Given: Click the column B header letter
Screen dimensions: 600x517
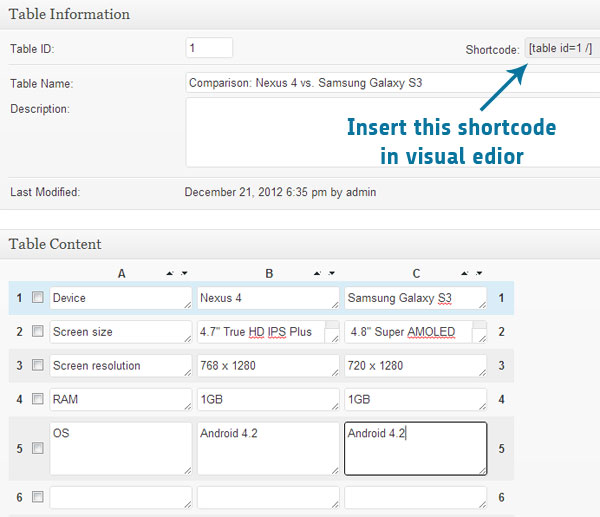Looking at the screenshot, I should (269, 274).
